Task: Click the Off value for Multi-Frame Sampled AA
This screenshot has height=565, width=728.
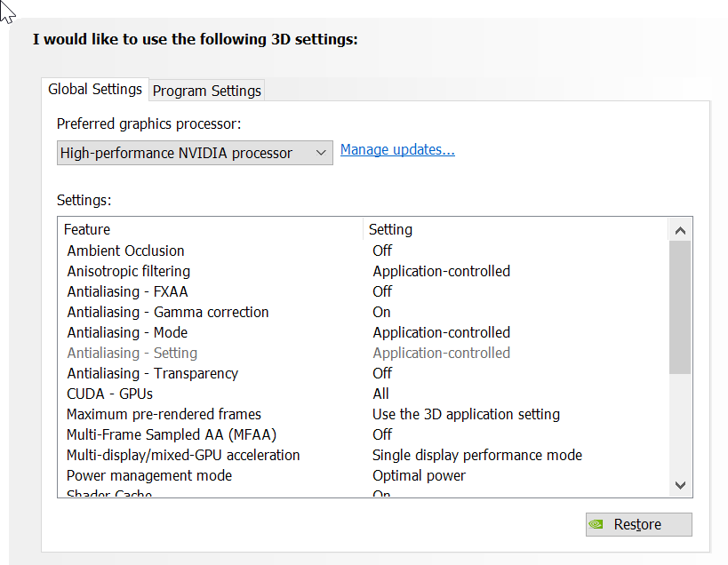Action: (382, 434)
